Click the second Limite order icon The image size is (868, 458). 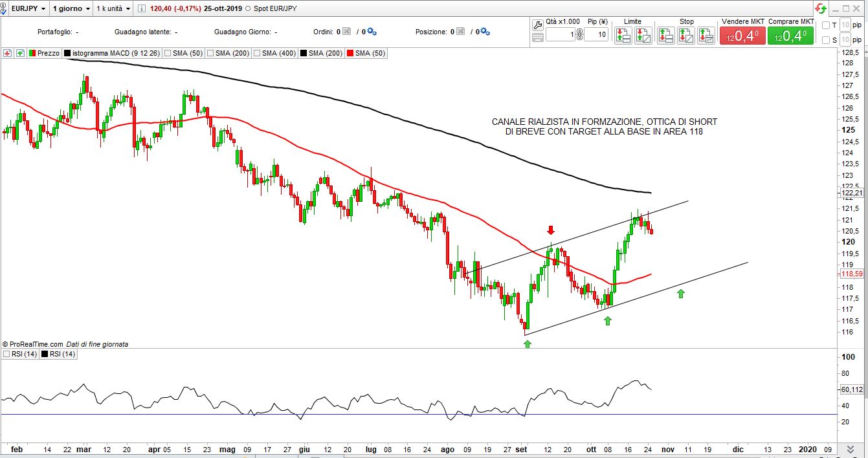click(643, 36)
